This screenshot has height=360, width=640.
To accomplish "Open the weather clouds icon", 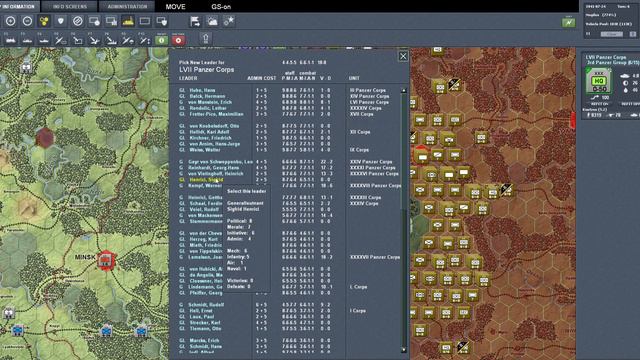I will pyautogui.click(x=212, y=21).
